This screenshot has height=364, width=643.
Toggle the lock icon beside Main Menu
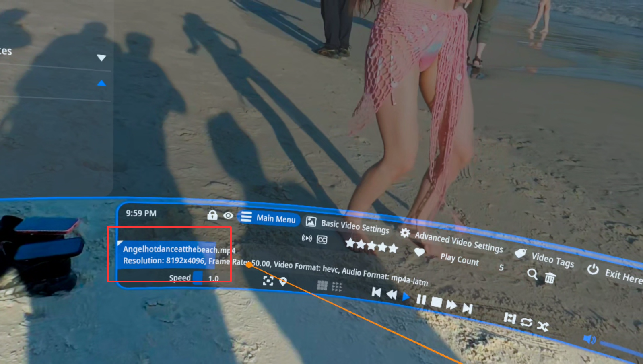(x=212, y=215)
